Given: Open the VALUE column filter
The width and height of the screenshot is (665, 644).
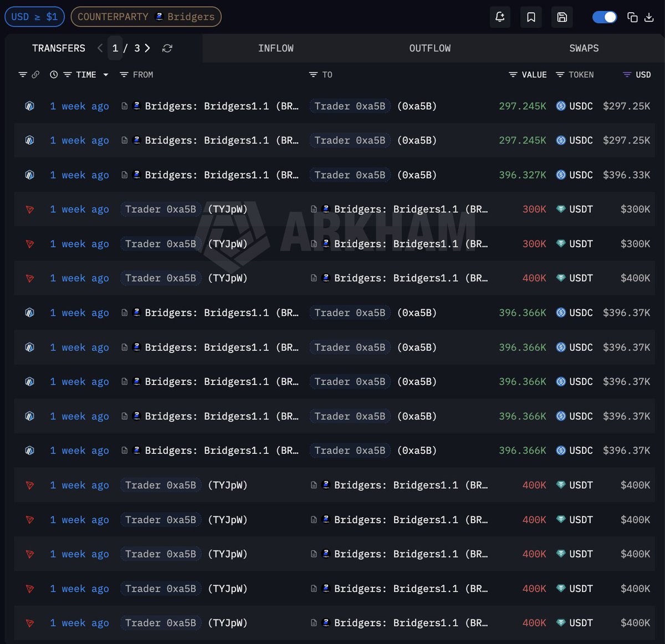Looking at the screenshot, I should pos(513,74).
